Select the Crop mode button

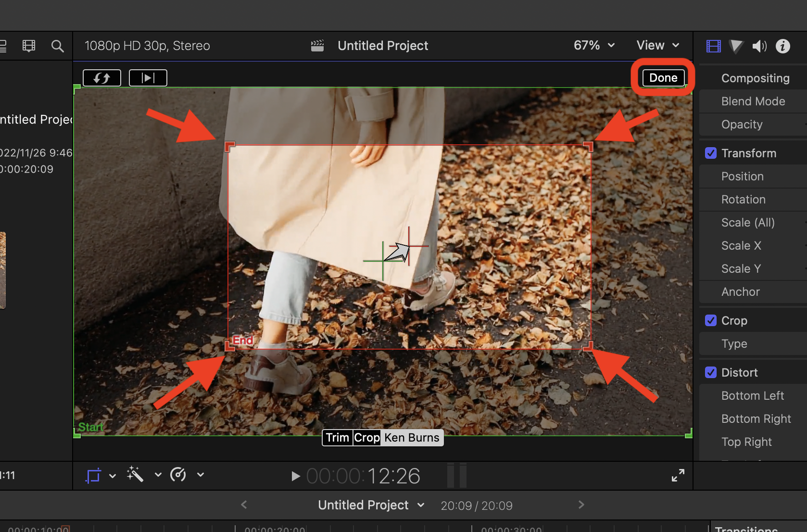367,438
